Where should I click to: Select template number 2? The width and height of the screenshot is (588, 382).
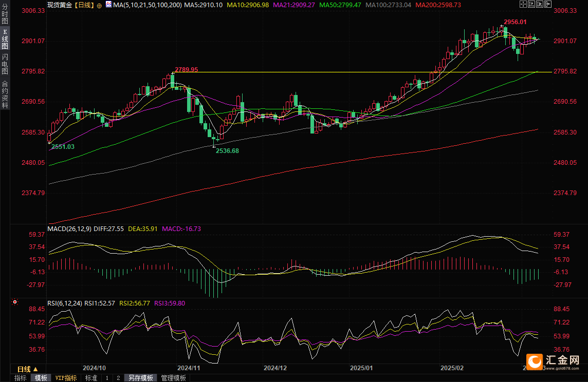click(x=119, y=378)
